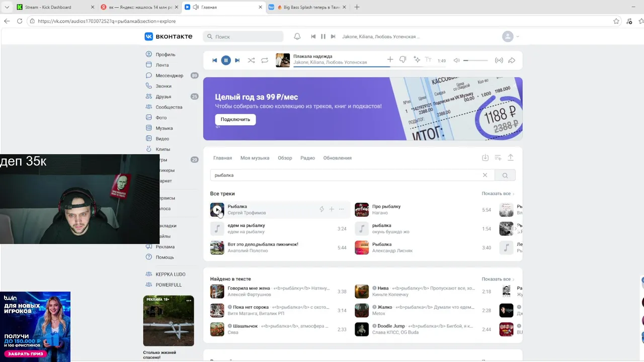This screenshot has width=644, height=362.
Task: Switch to the Радио tab
Action: (307, 158)
